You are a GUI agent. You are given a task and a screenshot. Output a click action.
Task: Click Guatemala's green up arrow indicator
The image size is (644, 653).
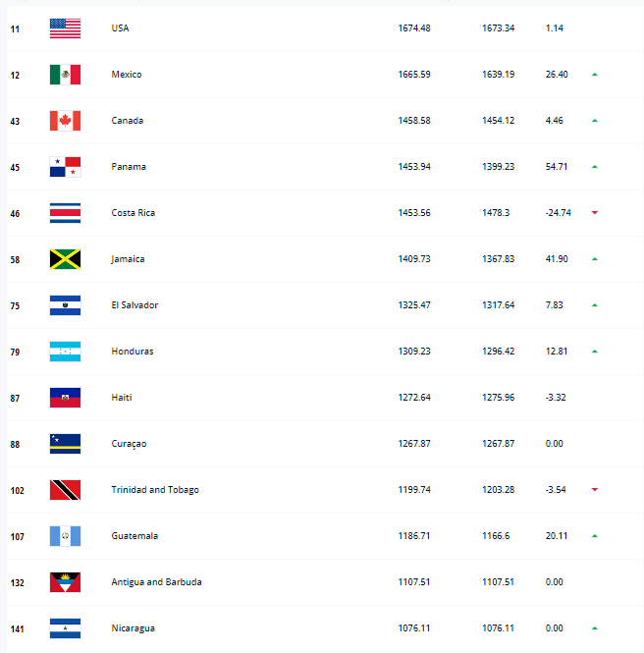pyautogui.click(x=595, y=536)
